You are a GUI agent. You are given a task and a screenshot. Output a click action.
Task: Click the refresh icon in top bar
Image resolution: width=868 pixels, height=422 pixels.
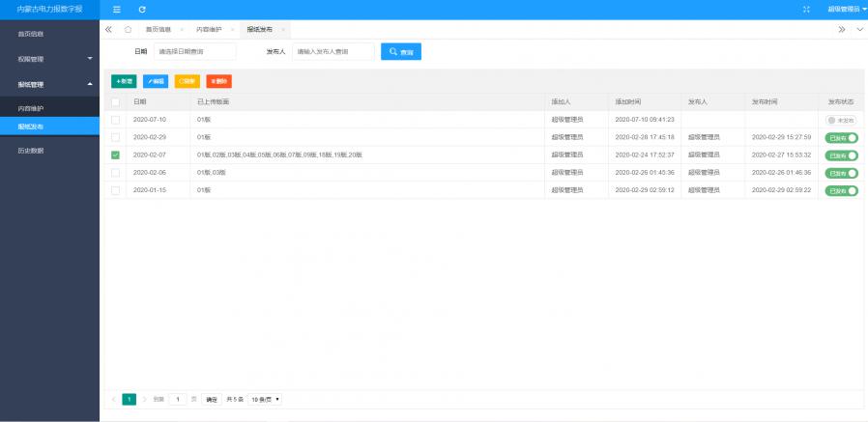(142, 9)
